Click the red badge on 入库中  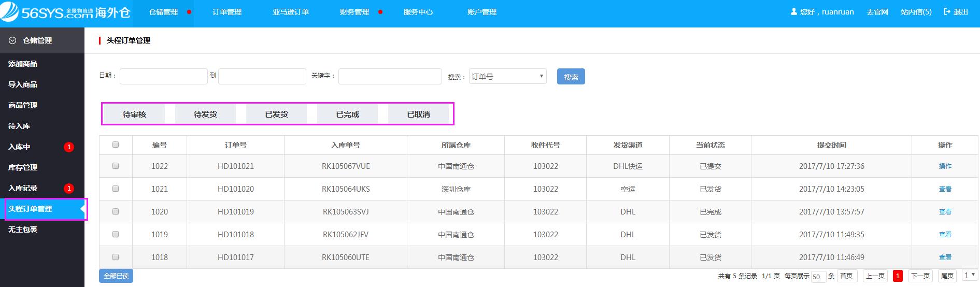click(x=68, y=147)
